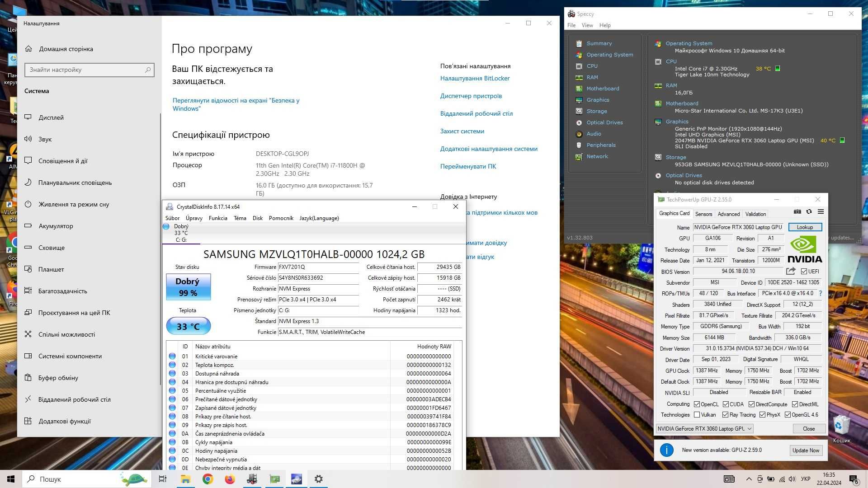Open CrystalDiskInfo Jazyk Language menu

tap(319, 218)
